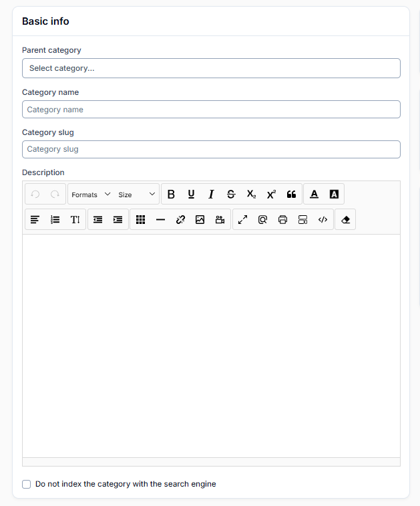Insert a table using the grid icon
420x506 pixels.
click(140, 219)
